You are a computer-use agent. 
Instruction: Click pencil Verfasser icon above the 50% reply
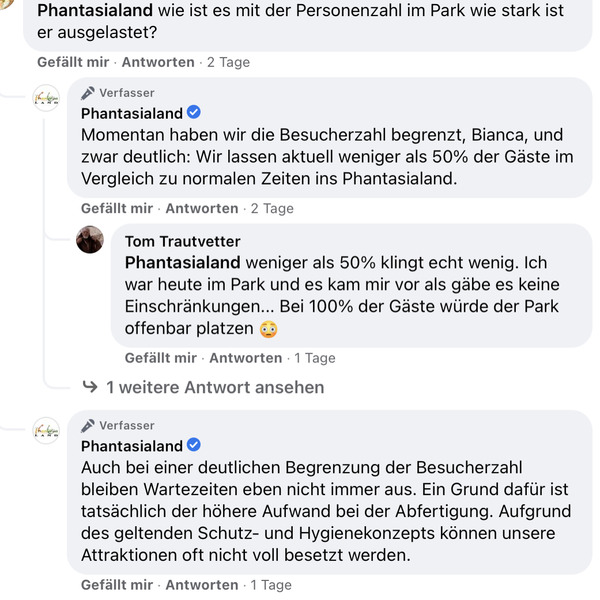[x=88, y=93]
